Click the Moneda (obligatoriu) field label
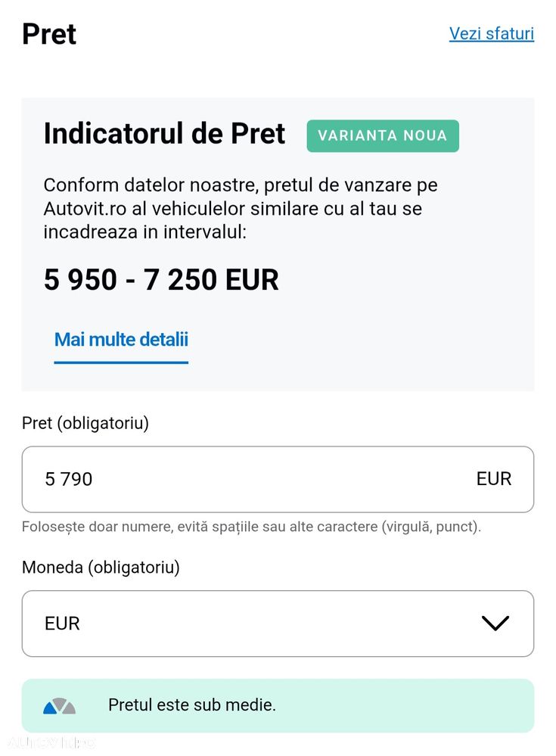The width and height of the screenshot is (556, 756). (x=101, y=568)
